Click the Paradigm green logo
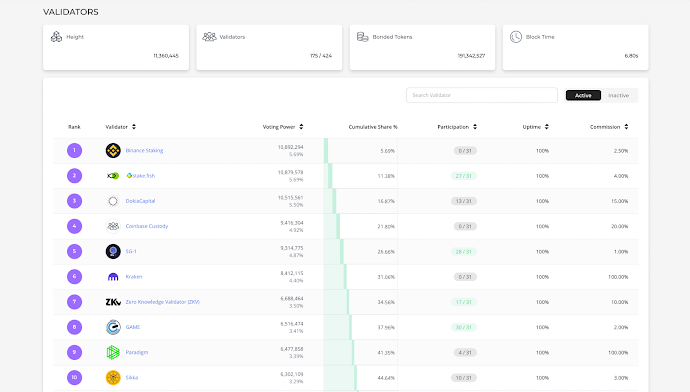Image resolution: width=690 pixels, height=392 pixels. point(113,352)
